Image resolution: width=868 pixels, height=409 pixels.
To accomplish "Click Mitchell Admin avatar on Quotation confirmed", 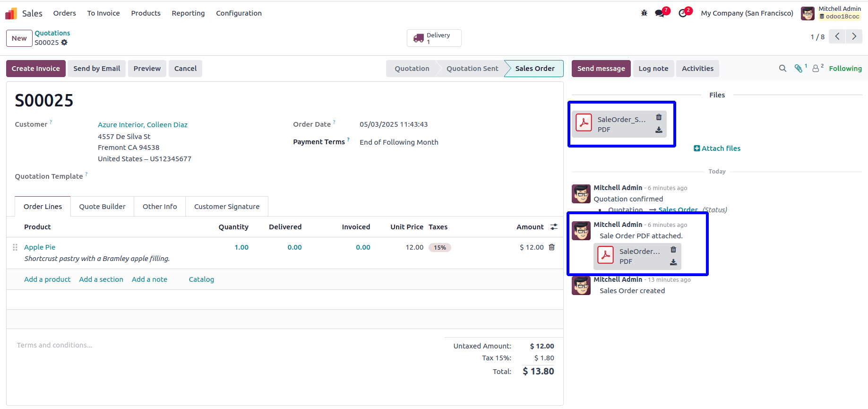I will point(581,194).
